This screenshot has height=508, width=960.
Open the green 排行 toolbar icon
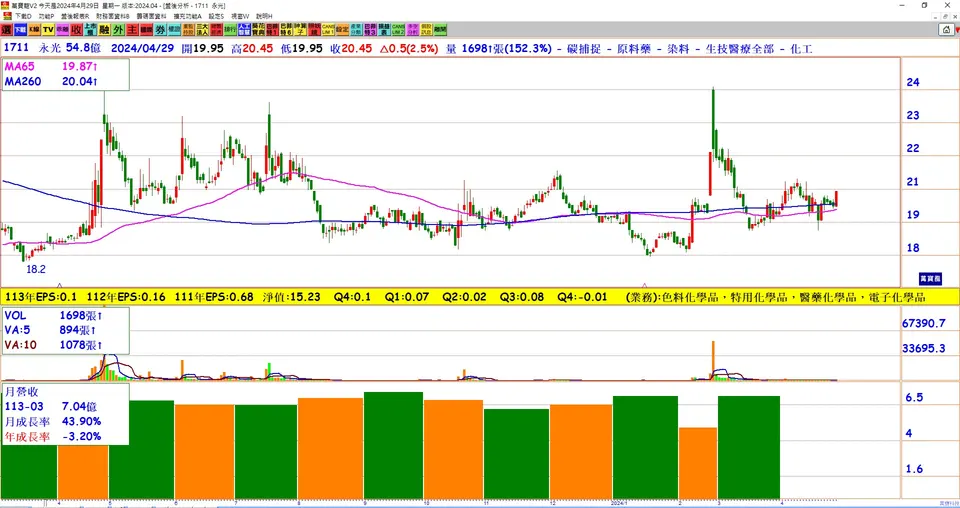230,29
